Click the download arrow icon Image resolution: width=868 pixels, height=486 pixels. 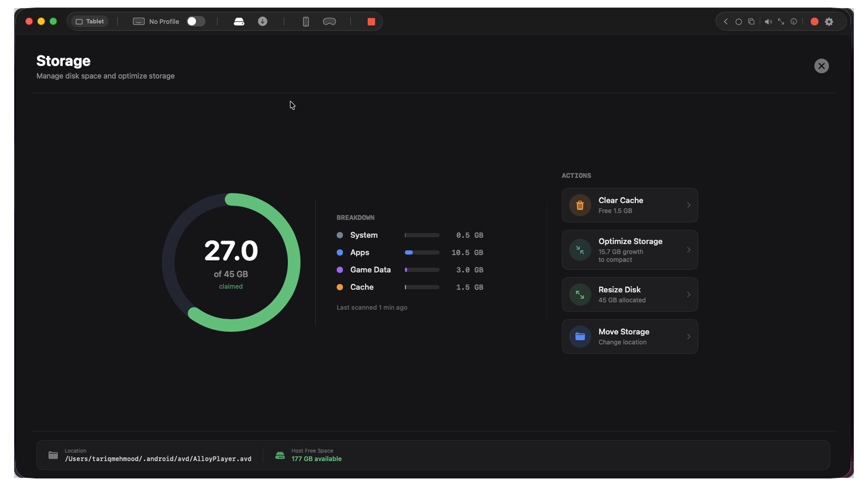[x=263, y=22]
